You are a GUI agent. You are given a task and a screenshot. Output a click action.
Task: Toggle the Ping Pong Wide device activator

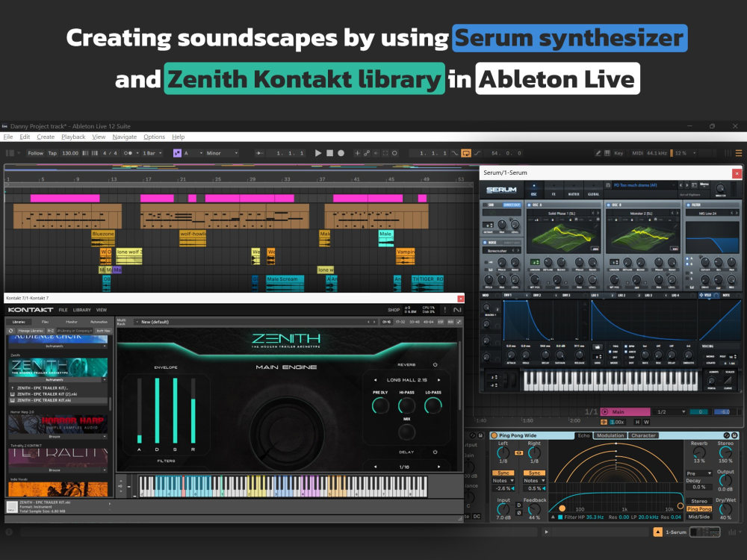494,435
